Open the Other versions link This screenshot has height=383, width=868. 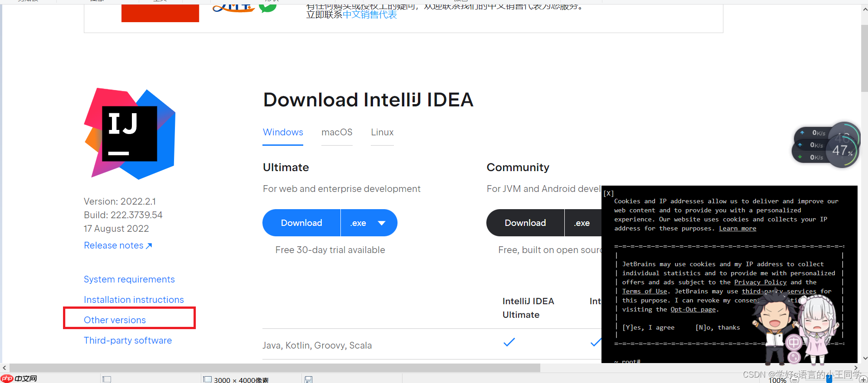point(115,320)
